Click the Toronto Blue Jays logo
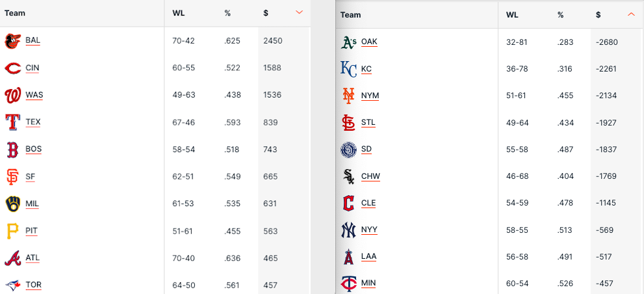 tap(12, 285)
